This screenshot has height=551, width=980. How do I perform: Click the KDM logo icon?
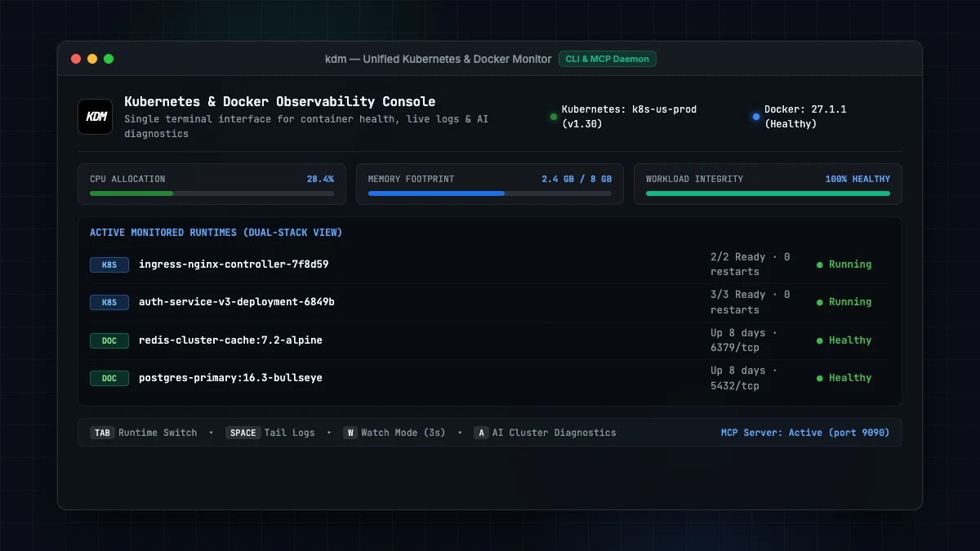pos(95,117)
